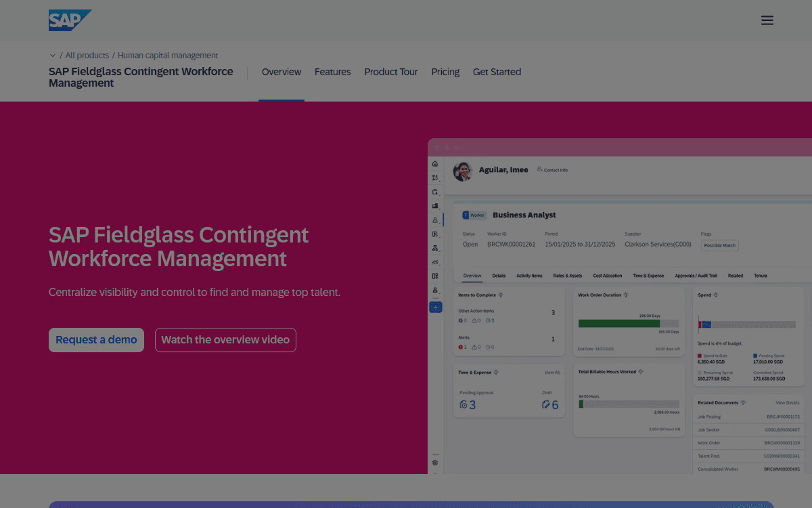
Task: Open Contact Info next to Aguilar, Imee
Action: point(552,170)
